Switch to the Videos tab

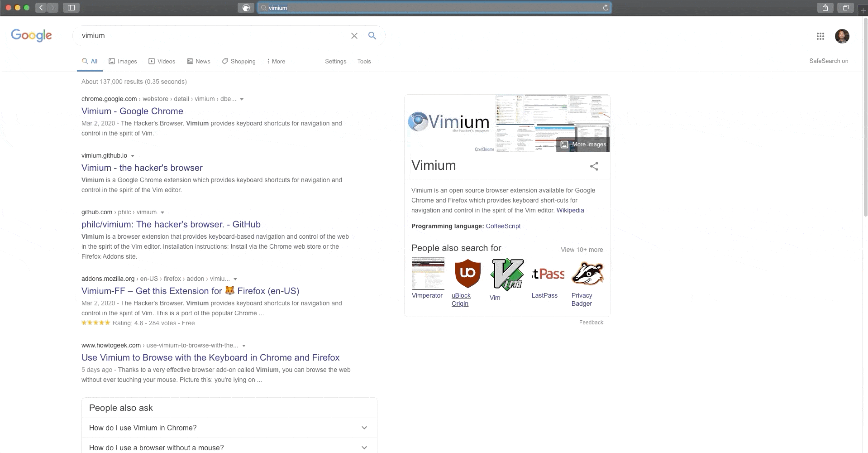click(x=162, y=61)
